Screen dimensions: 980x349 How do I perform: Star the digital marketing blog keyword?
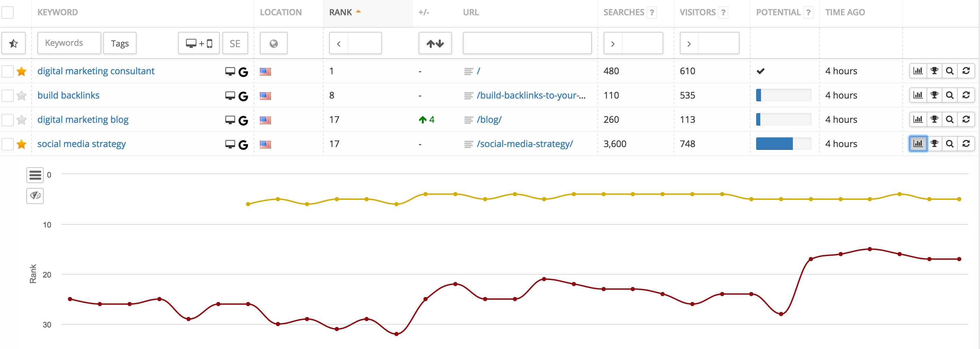click(22, 120)
